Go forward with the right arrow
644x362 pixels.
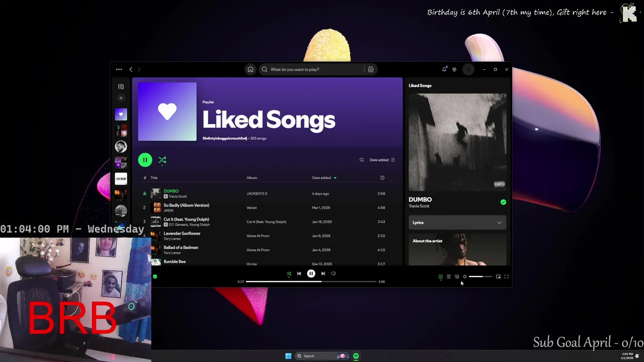(x=139, y=69)
